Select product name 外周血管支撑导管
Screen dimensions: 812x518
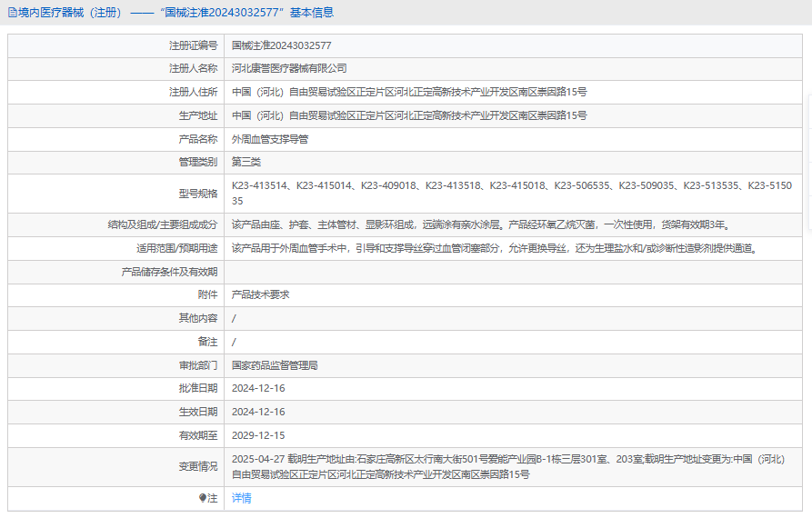point(270,139)
